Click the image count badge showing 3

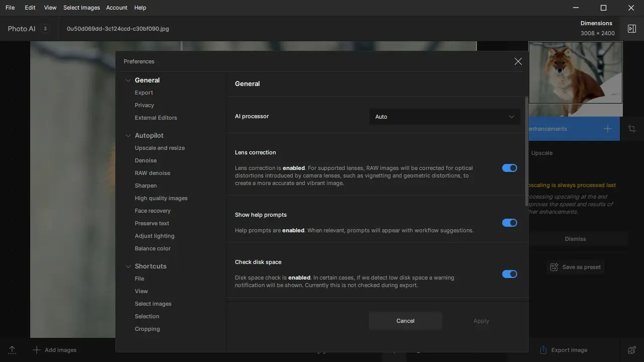(45, 29)
